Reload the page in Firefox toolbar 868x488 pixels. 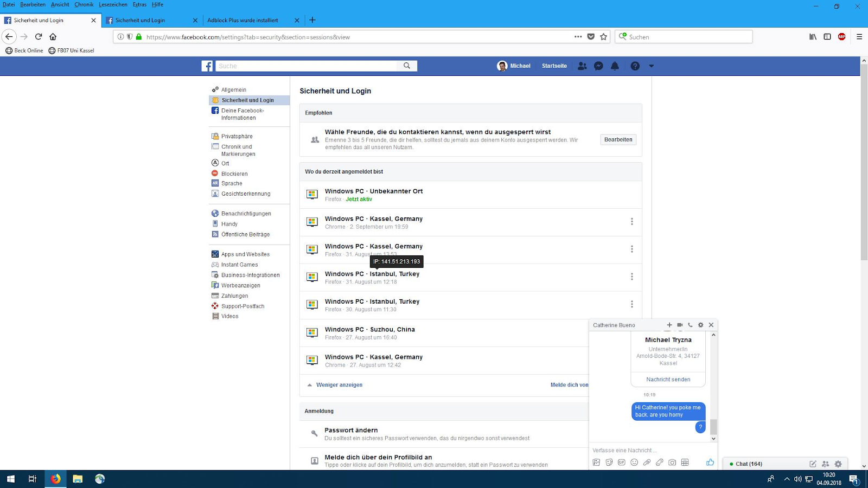tap(39, 37)
